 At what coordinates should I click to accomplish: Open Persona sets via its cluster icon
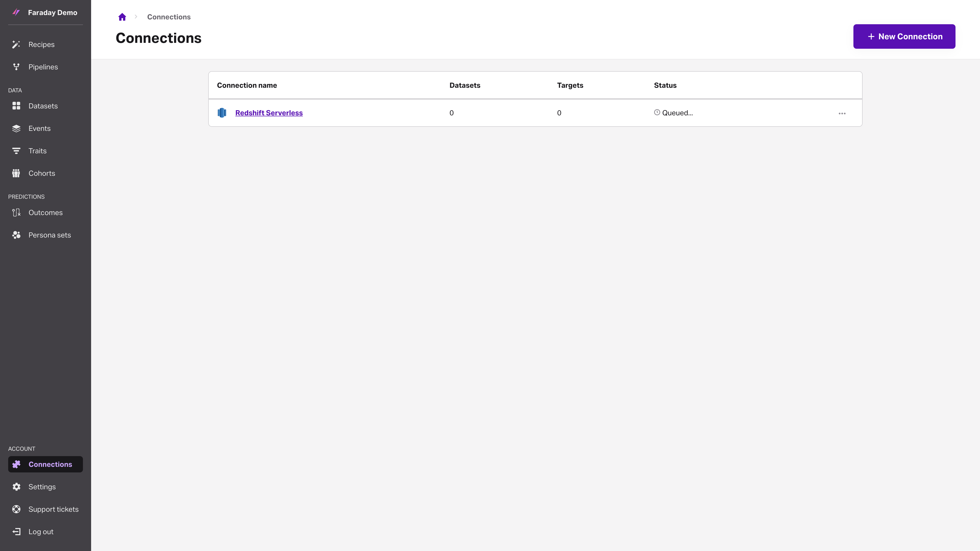[16, 235]
